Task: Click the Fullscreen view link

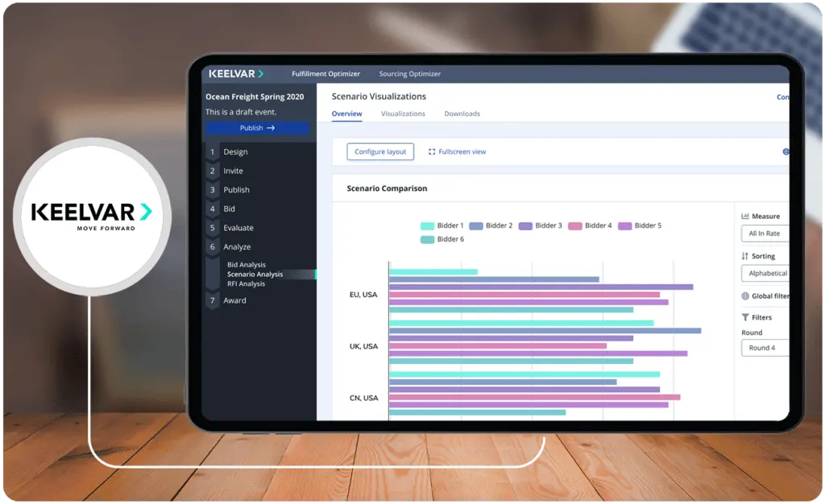Action: (458, 151)
